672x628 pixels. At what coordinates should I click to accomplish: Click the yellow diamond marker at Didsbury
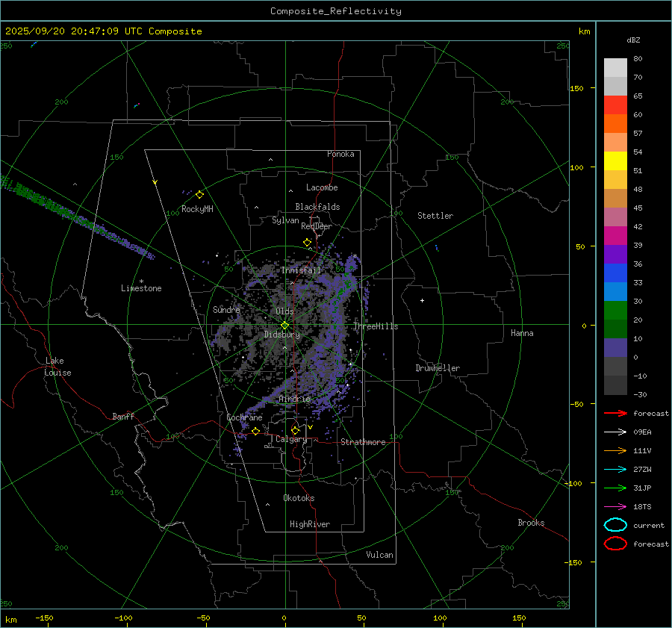284,325
